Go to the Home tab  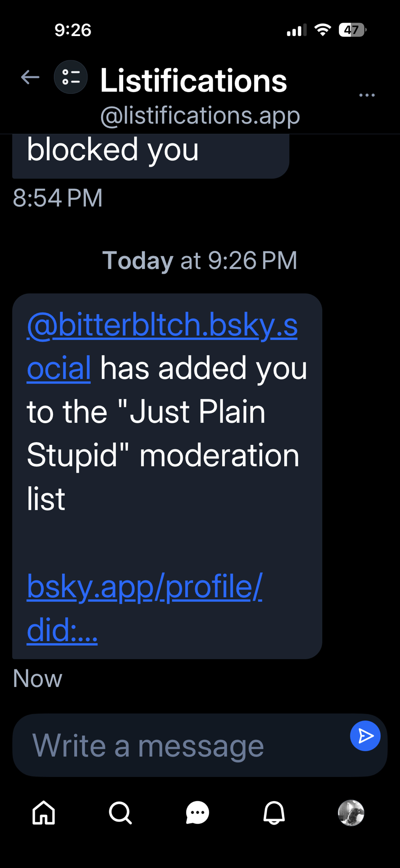44,812
